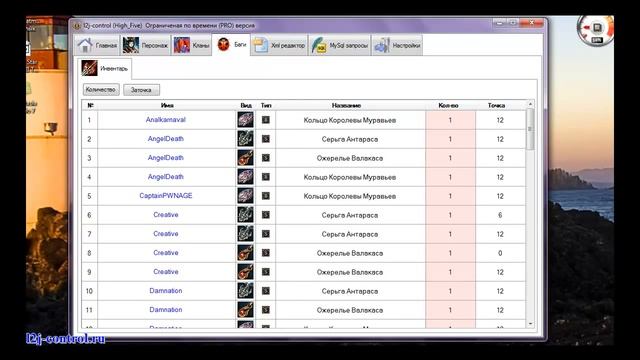640x360 pixels.
Task: Click ring item icon in row 5
Action: 245,196
